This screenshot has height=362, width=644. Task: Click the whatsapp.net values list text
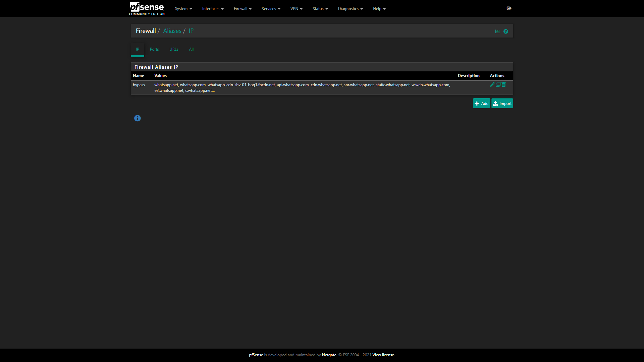pyautogui.click(x=302, y=87)
